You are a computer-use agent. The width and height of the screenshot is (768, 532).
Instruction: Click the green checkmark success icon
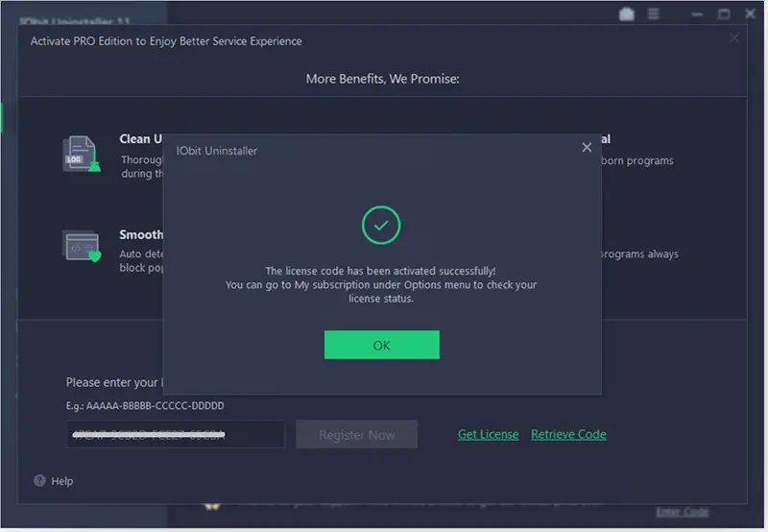tap(381, 226)
